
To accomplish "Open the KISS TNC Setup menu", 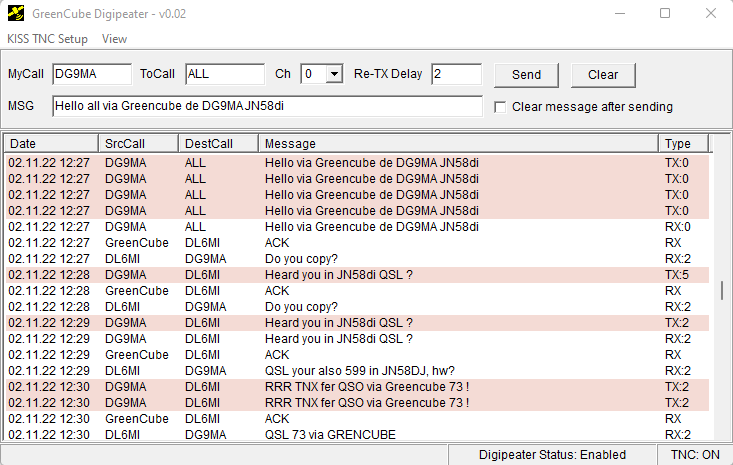I will (x=47, y=39).
